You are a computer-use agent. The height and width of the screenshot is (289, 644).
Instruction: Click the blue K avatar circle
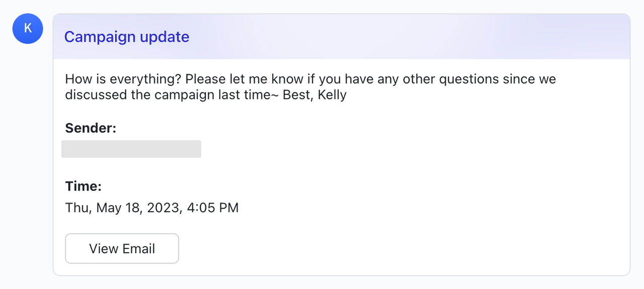click(x=28, y=29)
